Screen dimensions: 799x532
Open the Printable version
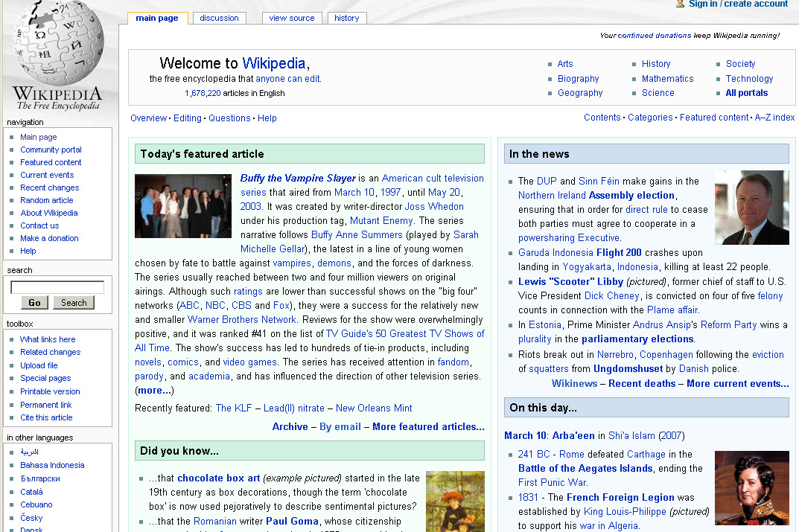[50, 391]
